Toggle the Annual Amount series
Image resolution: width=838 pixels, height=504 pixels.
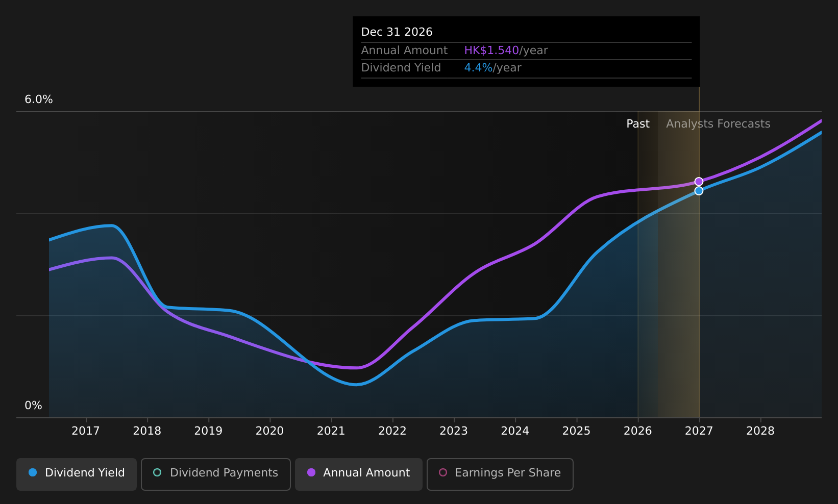[359, 474]
